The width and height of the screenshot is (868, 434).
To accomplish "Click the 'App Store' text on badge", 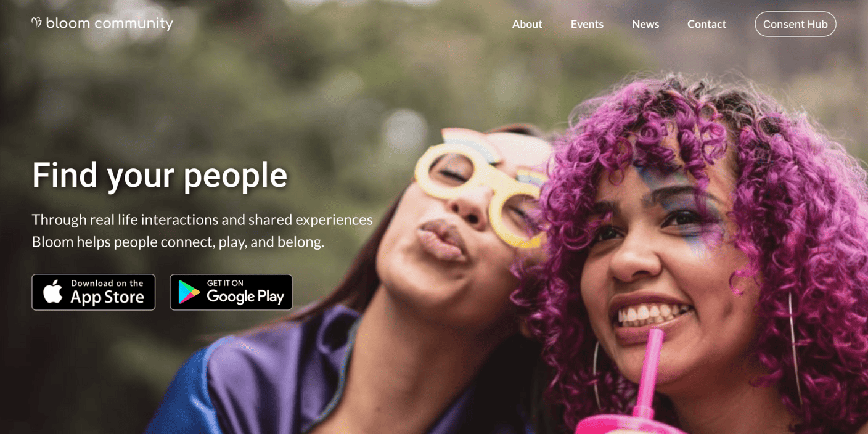I will [x=107, y=298].
